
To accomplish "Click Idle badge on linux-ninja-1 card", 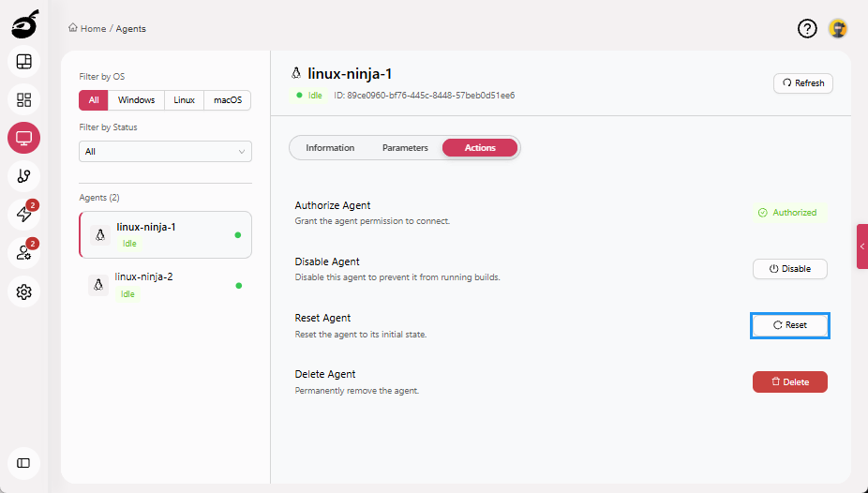I will [129, 244].
